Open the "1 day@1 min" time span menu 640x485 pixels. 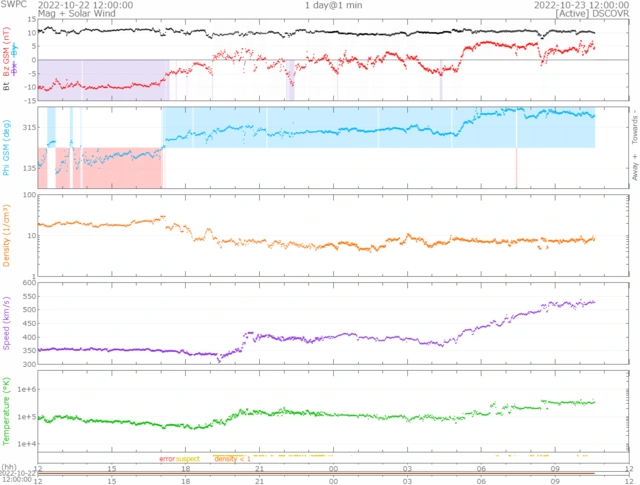(x=333, y=5)
